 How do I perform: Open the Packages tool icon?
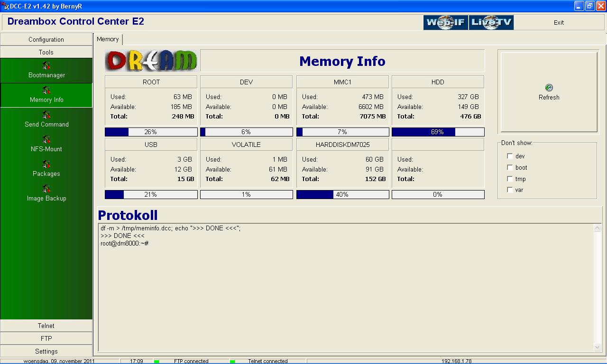(46, 164)
